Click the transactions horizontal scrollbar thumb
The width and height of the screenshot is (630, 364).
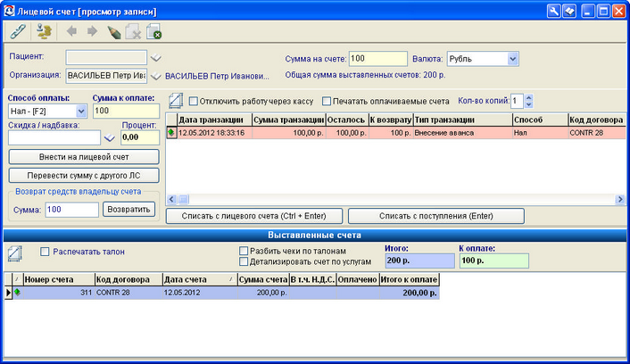point(183,199)
